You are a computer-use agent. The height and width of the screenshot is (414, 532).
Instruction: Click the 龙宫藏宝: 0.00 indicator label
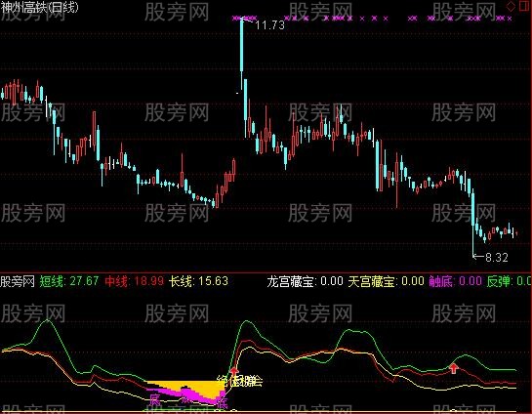coord(305,281)
